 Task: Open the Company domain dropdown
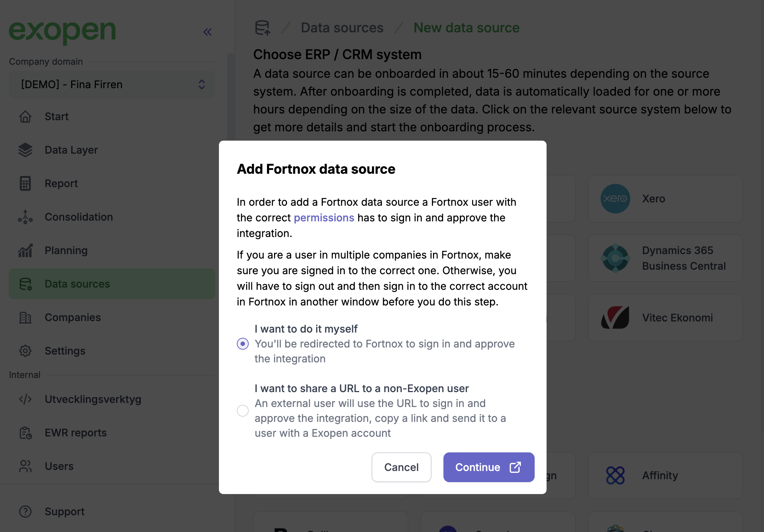(112, 84)
